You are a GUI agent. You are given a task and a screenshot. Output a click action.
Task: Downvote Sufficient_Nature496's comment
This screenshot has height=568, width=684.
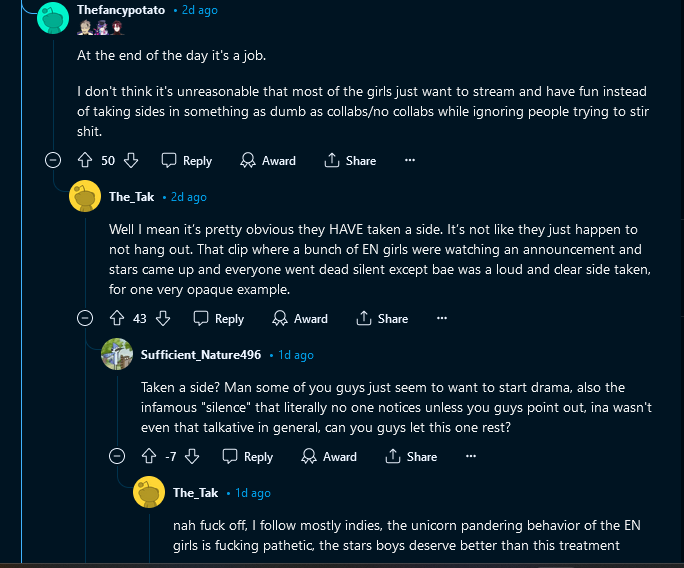point(192,456)
